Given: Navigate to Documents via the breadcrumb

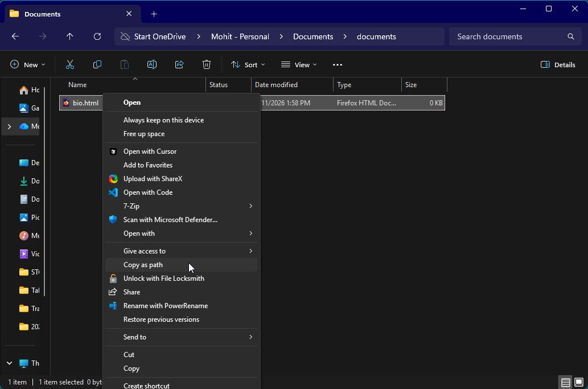Looking at the screenshot, I should tap(313, 36).
